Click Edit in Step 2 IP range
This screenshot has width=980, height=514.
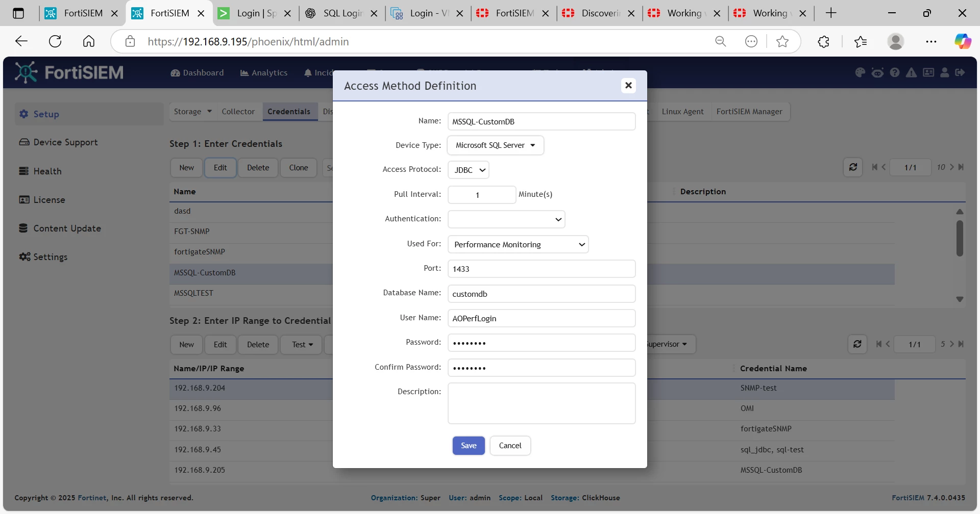click(x=220, y=345)
